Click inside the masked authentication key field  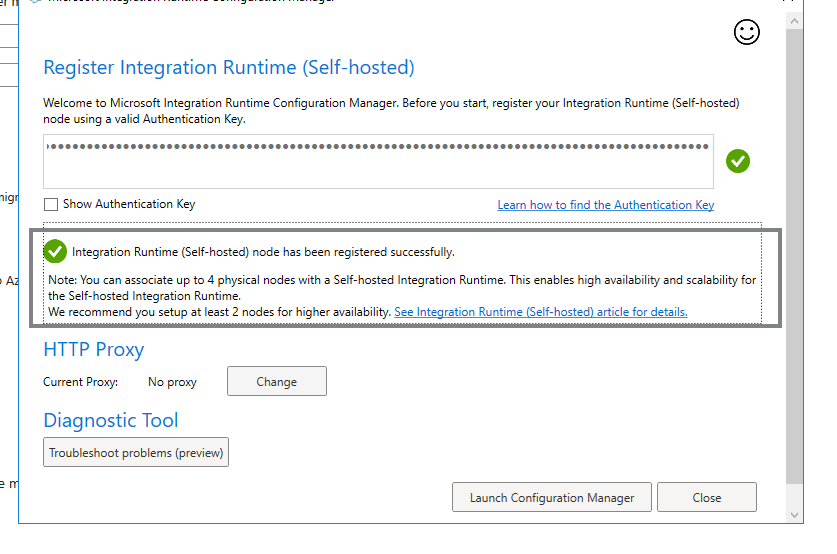(x=378, y=161)
